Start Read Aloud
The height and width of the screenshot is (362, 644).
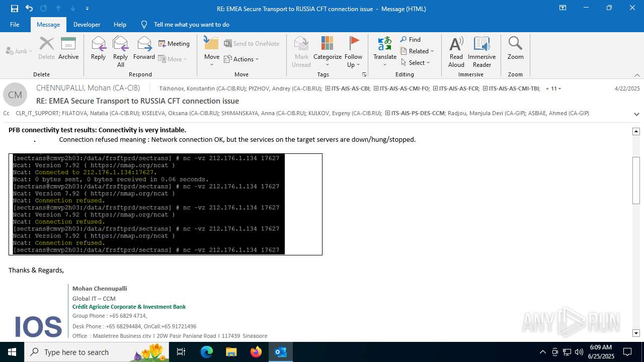pyautogui.click(x=456, y=52)
